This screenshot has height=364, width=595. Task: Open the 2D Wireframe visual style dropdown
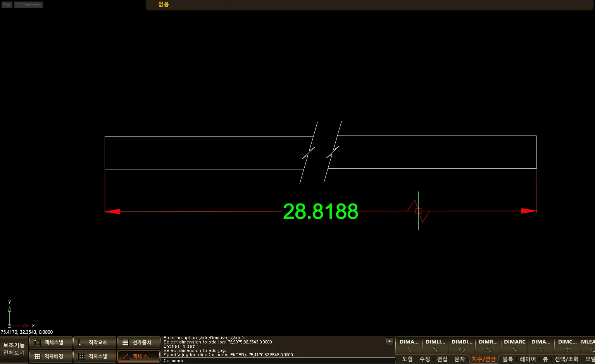coord(28,5)
